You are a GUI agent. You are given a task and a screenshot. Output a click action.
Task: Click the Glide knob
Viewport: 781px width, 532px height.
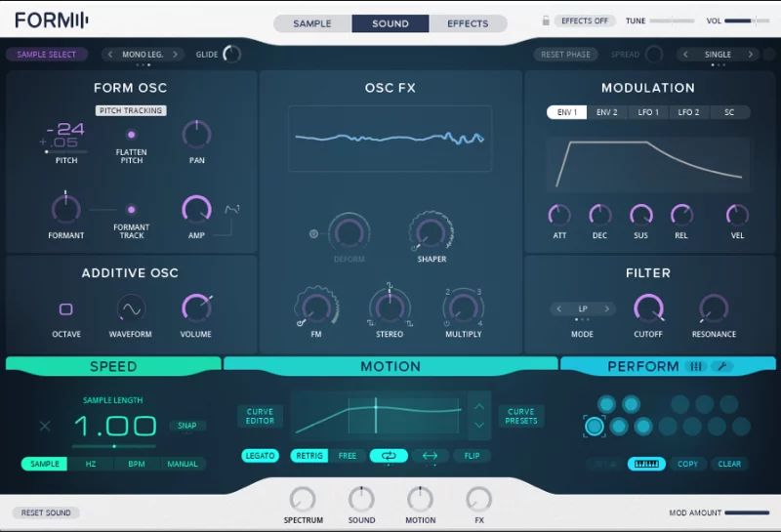tap(231, 54)
